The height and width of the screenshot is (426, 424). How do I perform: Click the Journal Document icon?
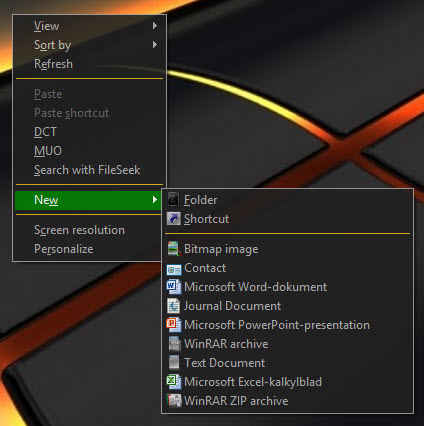pyautogui.click(x=174, y=306)
